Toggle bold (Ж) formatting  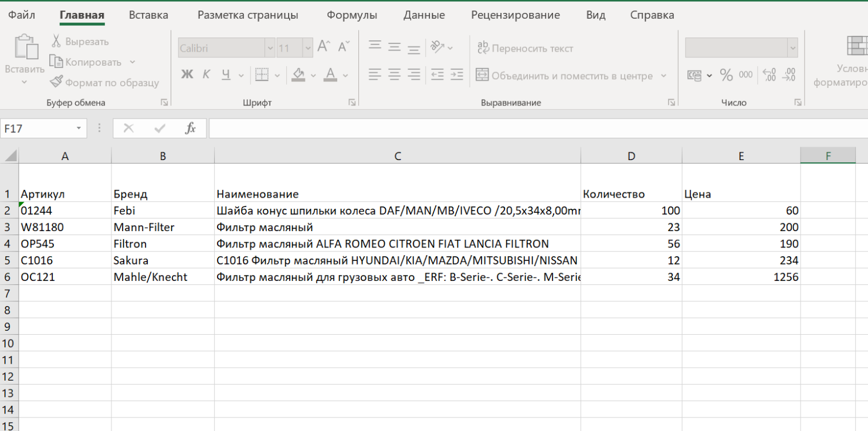coord(187,74)
